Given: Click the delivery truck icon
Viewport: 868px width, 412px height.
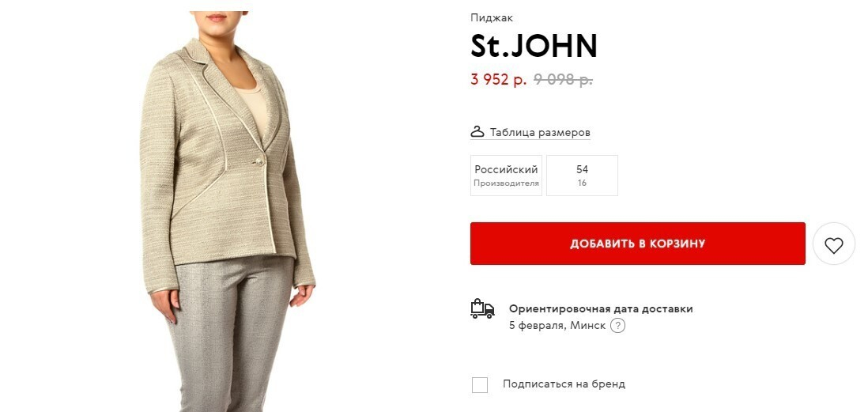Looking at the screenshot, I should pyautogui.click(x=482, y=308).
